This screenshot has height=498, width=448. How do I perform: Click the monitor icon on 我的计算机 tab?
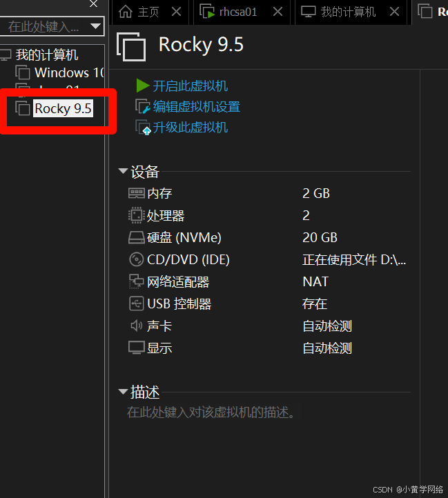[x=308, y=12]
